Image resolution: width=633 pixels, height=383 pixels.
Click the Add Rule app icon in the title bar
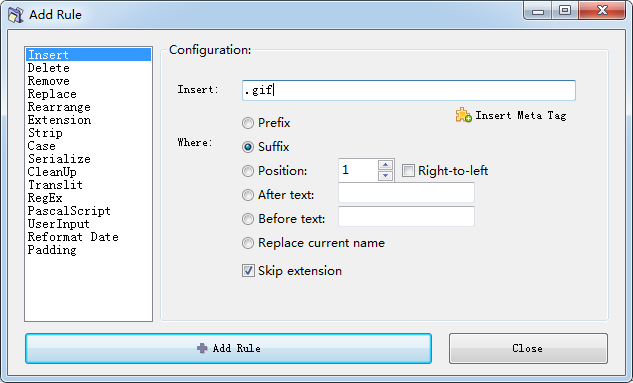[16, 15]
